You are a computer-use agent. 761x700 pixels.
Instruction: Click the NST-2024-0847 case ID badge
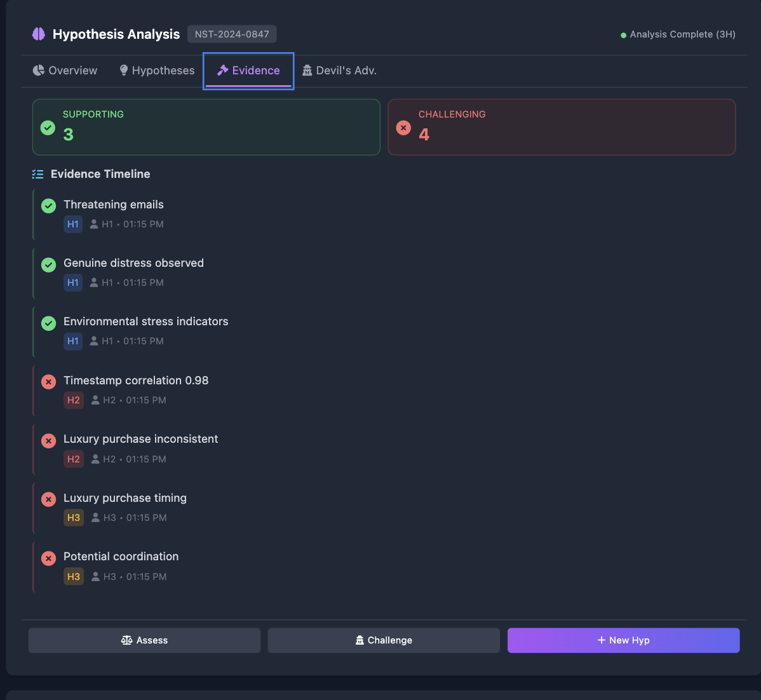(x=232, y=34)
